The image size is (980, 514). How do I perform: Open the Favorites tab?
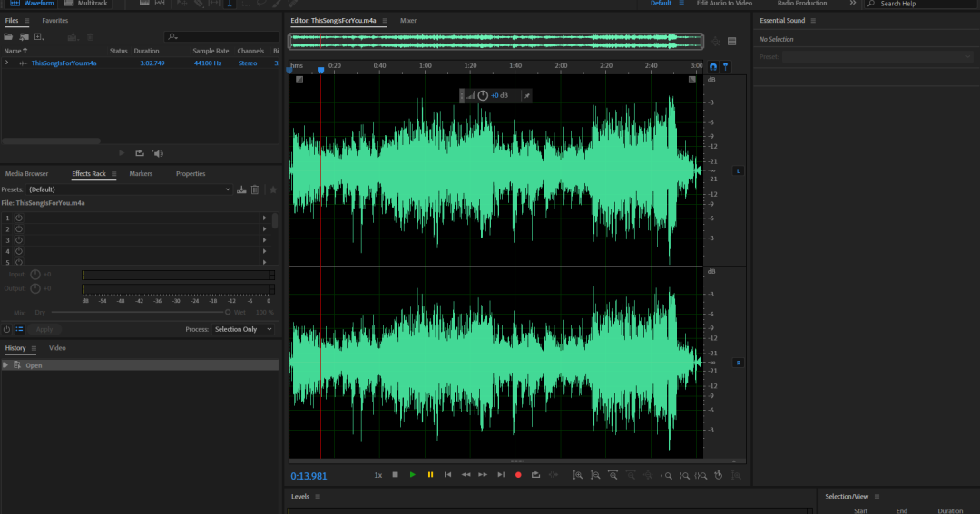[55, 21]
